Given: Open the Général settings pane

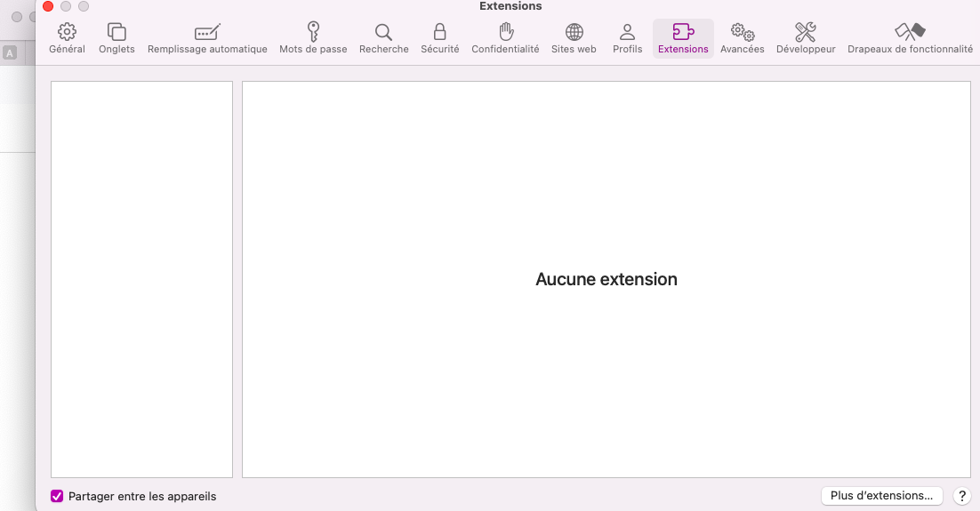Looking at the screenshot, I should tap(67, 39).
